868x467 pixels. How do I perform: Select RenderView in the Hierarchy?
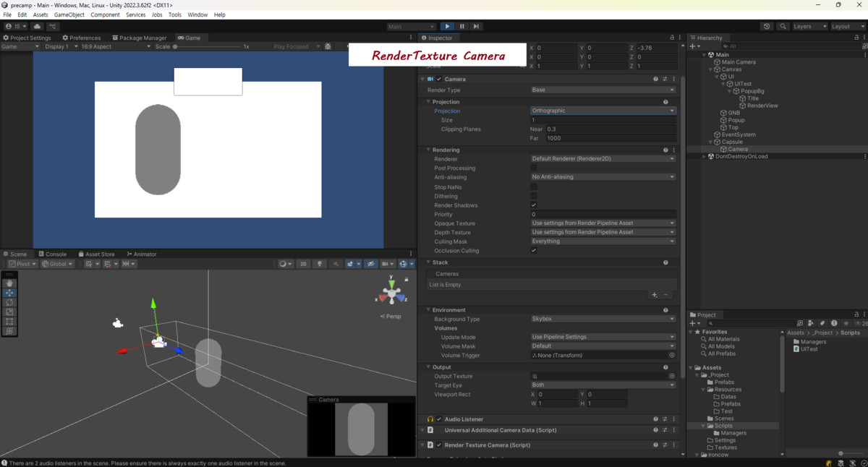coord(762,106)
